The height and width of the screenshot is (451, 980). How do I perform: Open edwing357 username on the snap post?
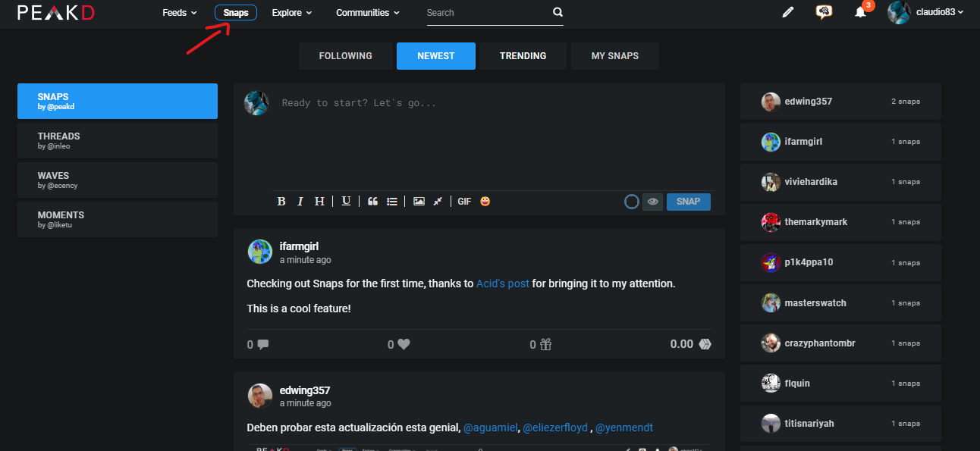pos(305,390)
